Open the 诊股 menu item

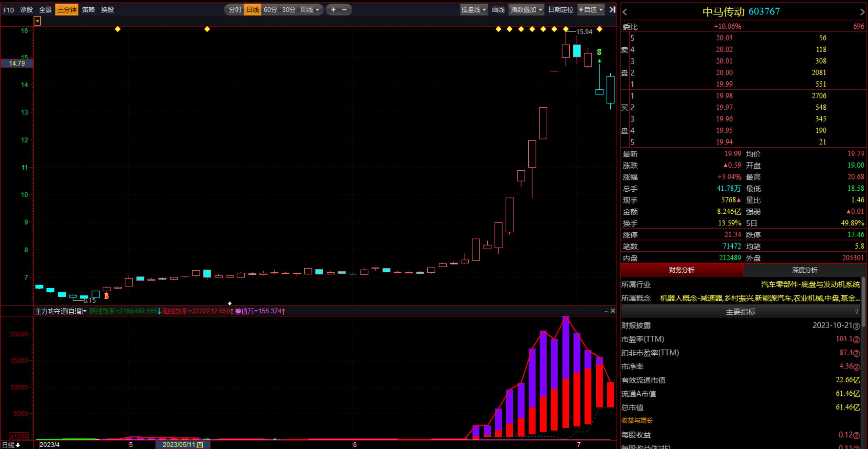26,10
